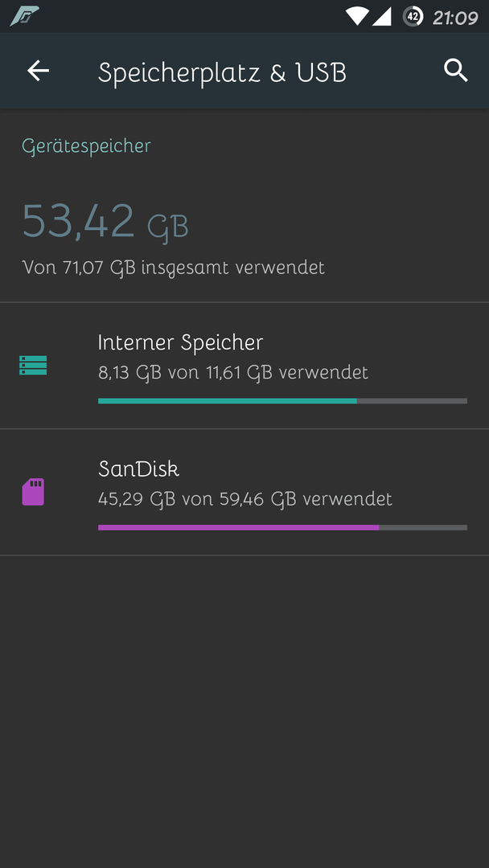This screenshot has width=489, height=868.
Task: Tap the Wi-Fi status icon
Action: [356, 16]
